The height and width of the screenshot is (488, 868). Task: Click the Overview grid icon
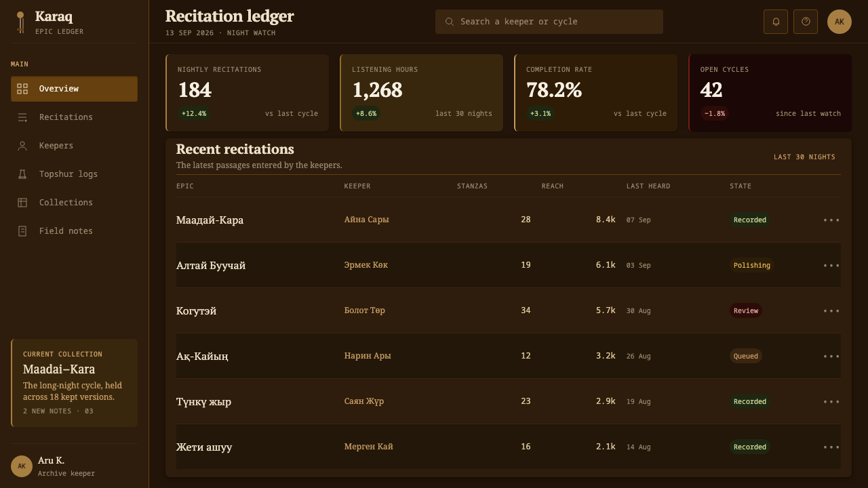(22, 89)
